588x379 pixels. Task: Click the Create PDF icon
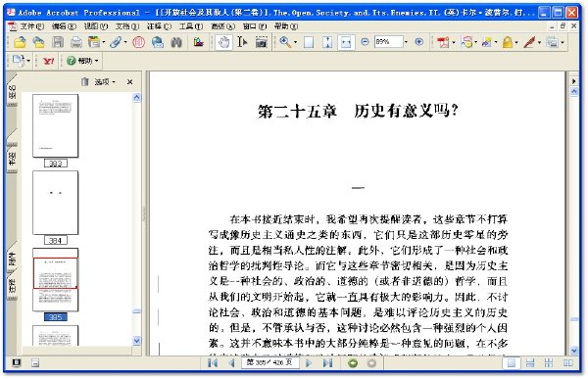click(443, 41)
